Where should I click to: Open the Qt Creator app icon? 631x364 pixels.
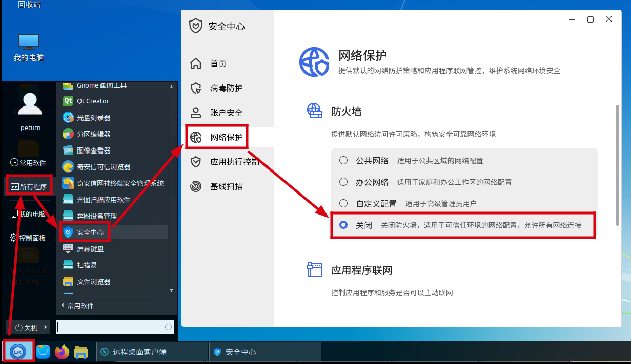[x=68, y=101]
